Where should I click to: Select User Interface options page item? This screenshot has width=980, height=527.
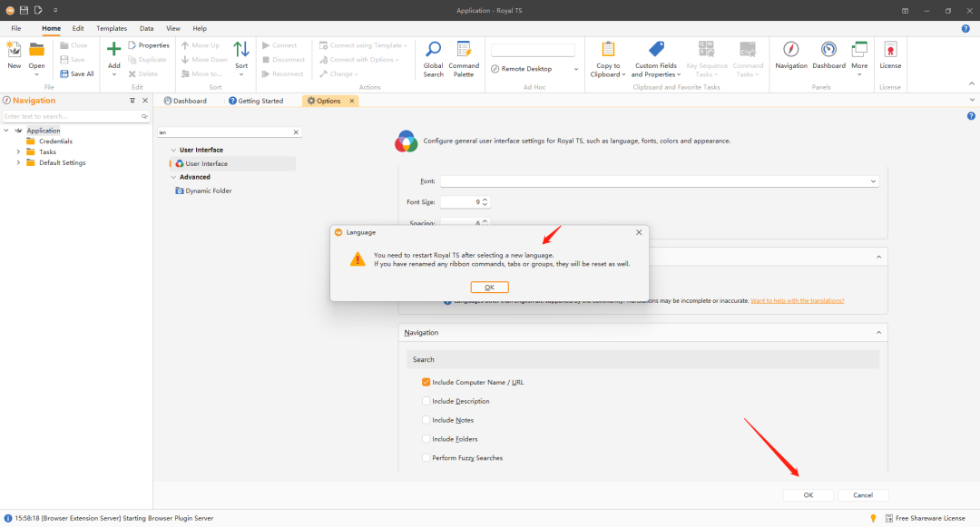(x=232, y=163)
